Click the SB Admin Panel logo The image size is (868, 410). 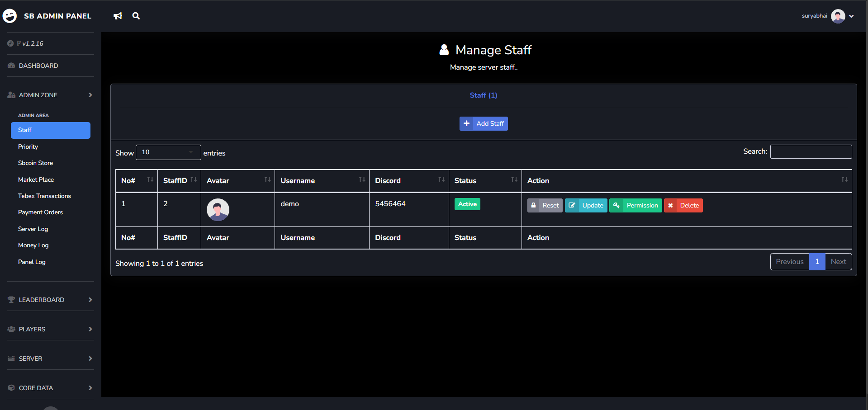pyautogui.click(x=10, y=16)
